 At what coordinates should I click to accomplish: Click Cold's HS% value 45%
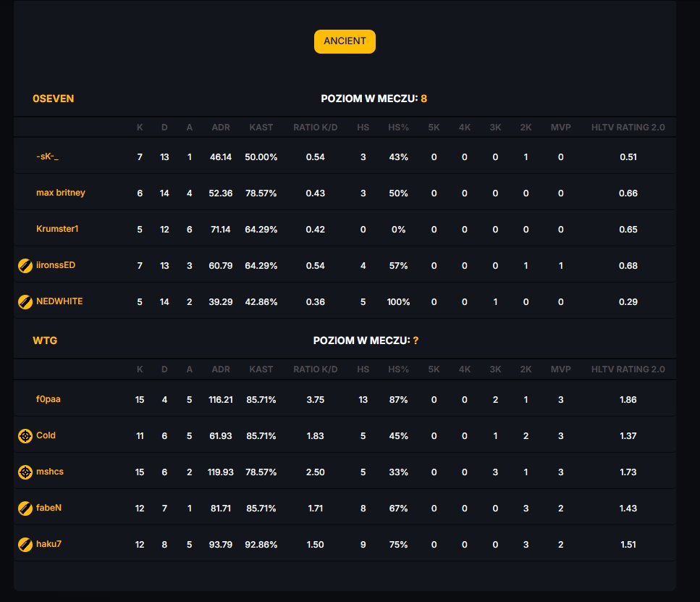click(x=398, y=436)
